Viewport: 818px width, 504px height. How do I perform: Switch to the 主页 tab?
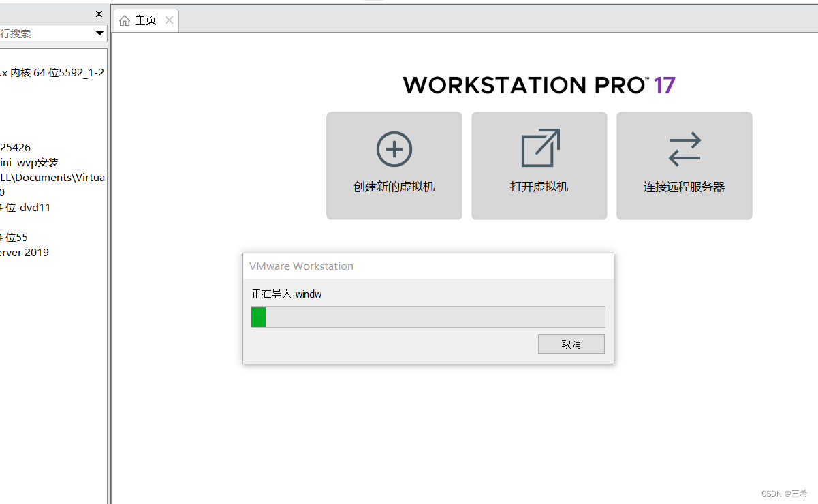pyautogui.click(x=146, y=20)
